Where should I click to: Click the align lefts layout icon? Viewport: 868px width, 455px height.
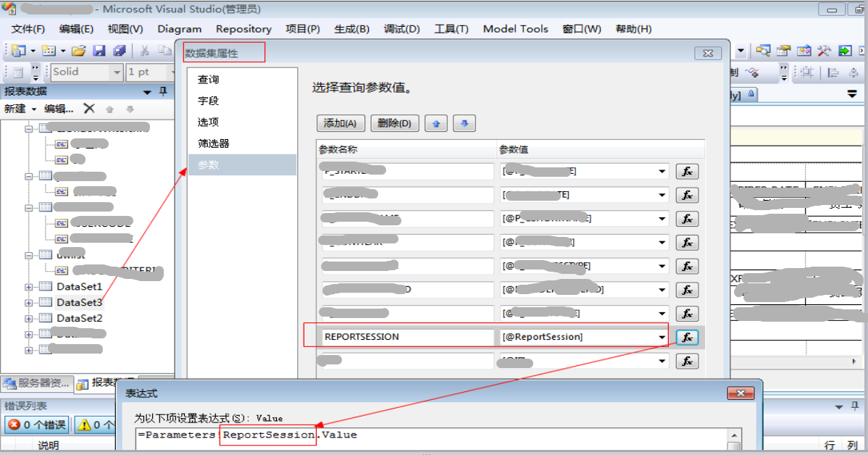(x=833, y=72)
